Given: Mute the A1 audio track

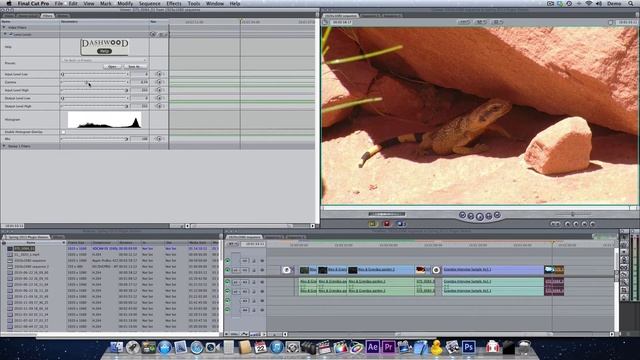Looking at the screenshot, I should (227, 282).
